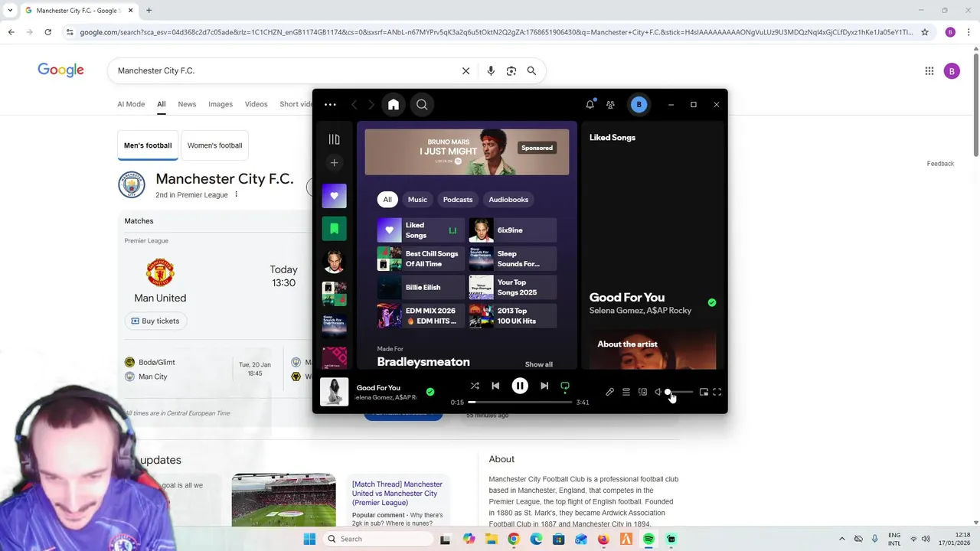This screenshot has height=551, width=980.
Task: Skip to previous track
Action: point(495,386)
